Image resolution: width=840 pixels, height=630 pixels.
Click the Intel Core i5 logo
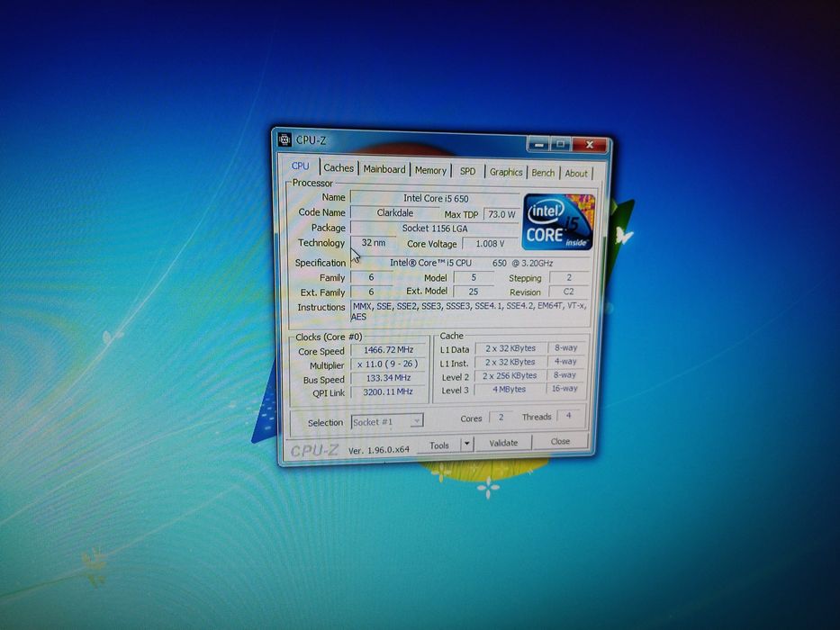pos(559,221)
